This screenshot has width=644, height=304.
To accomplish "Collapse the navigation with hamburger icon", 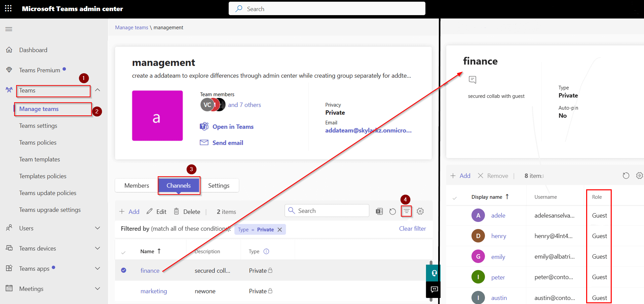I will [9, 29].
